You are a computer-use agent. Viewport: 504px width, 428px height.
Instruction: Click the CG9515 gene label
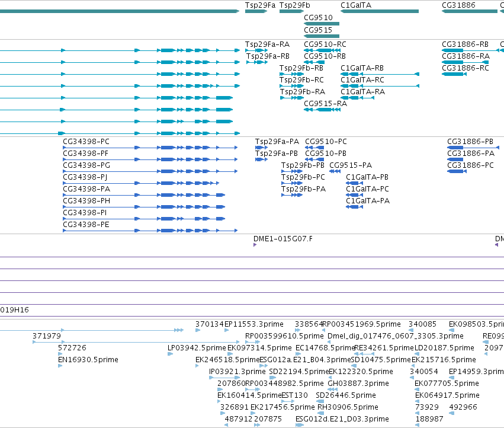pos(318,30)
